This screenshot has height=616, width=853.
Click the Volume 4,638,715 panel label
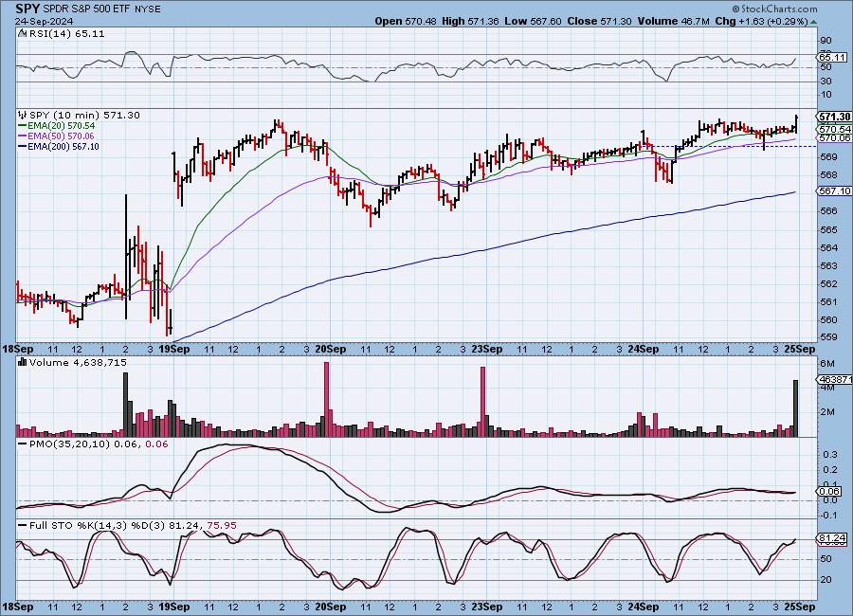[x=78, y=362]
